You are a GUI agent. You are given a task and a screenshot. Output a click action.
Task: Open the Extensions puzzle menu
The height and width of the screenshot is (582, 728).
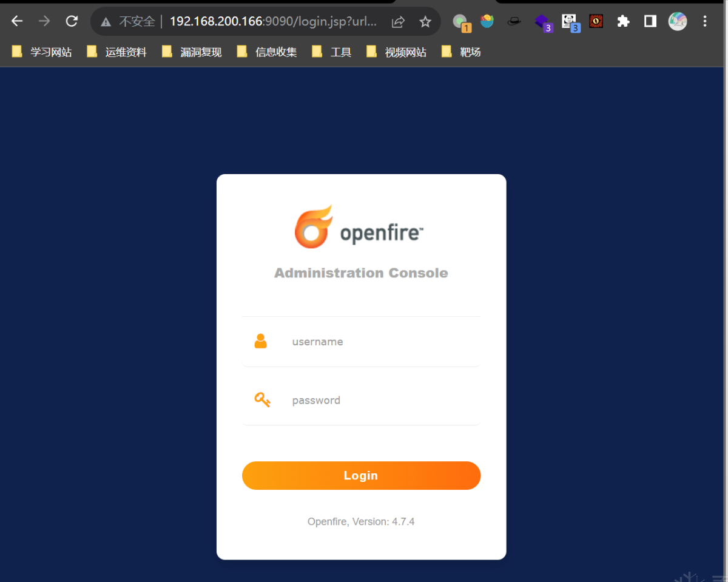point(623,21)
